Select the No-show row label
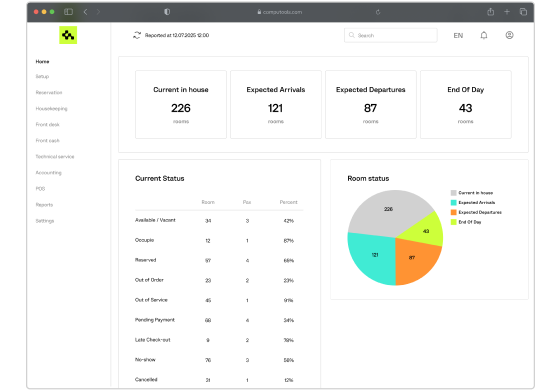This screenshot has height=391, width=560. [x=145, y=360]
